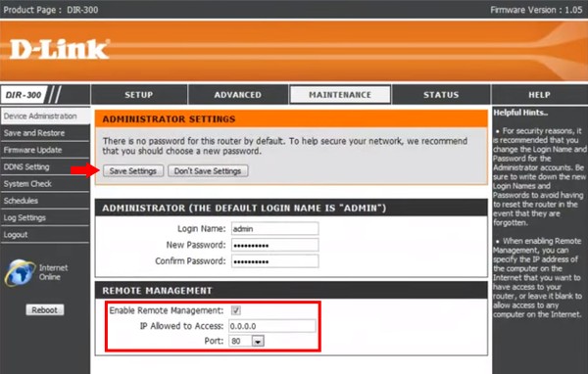
Task: Click the Reboot button
Action: point(45,310)
